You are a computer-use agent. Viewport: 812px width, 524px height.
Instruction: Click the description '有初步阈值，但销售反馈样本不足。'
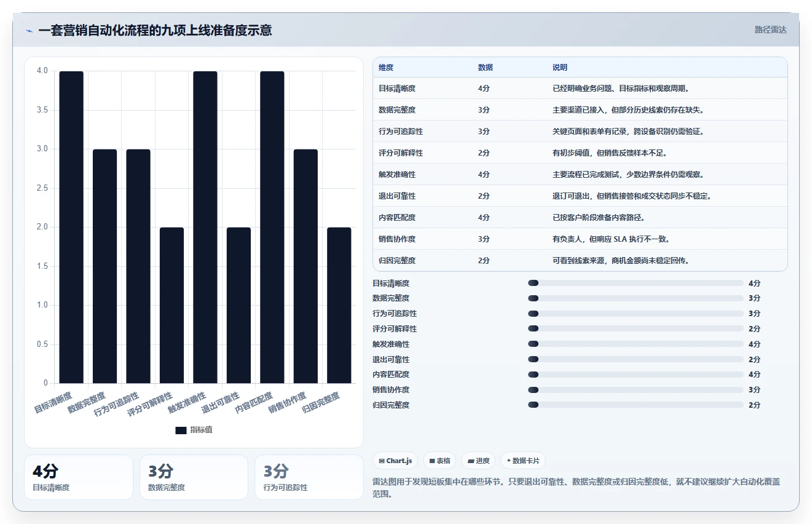tap(612, 153)
